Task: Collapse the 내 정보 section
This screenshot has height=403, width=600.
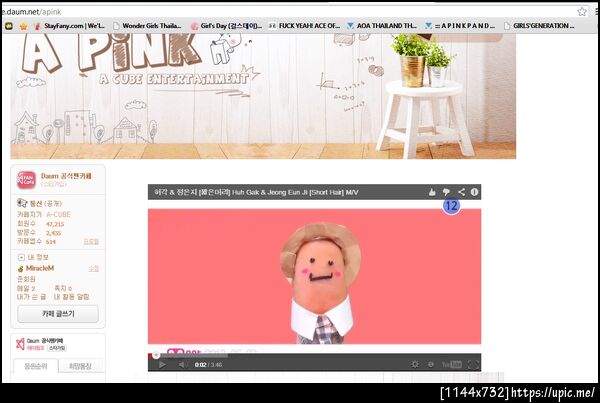Action: pyautogui.click(x=21, y=257)
